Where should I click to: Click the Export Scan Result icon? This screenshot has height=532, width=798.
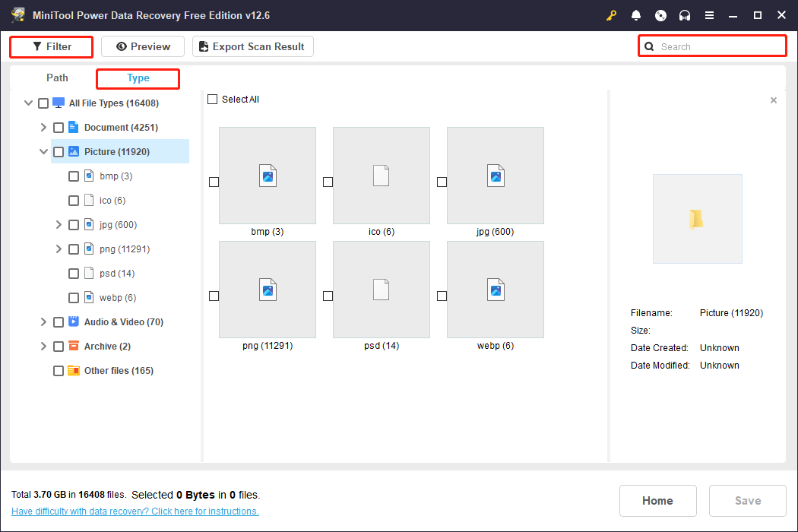(203, 46)
